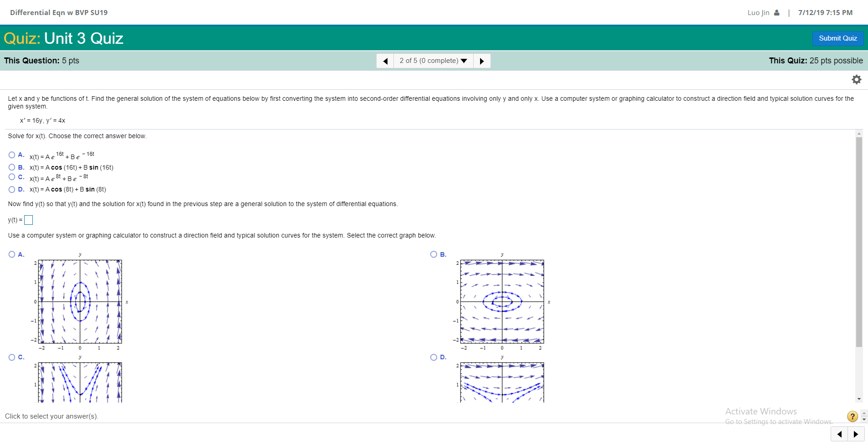The height and width of the screenshot is (445, 868).
Task: Click the 'This Question: 5 pts' text
Action: pos(41,61)
